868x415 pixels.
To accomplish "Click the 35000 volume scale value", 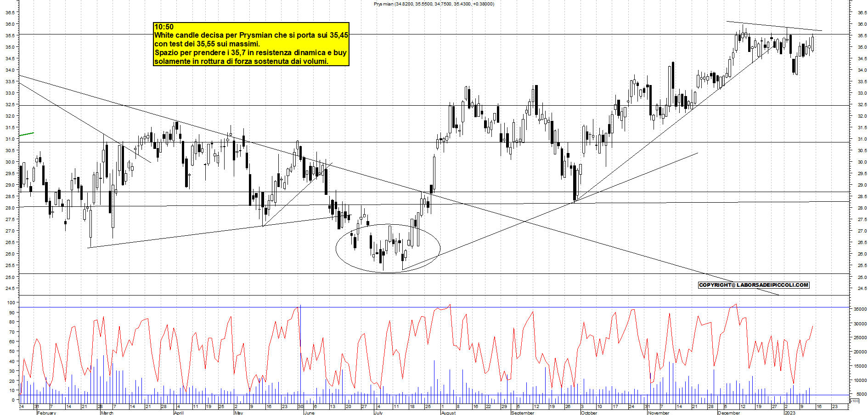I will tap(860, 309).
